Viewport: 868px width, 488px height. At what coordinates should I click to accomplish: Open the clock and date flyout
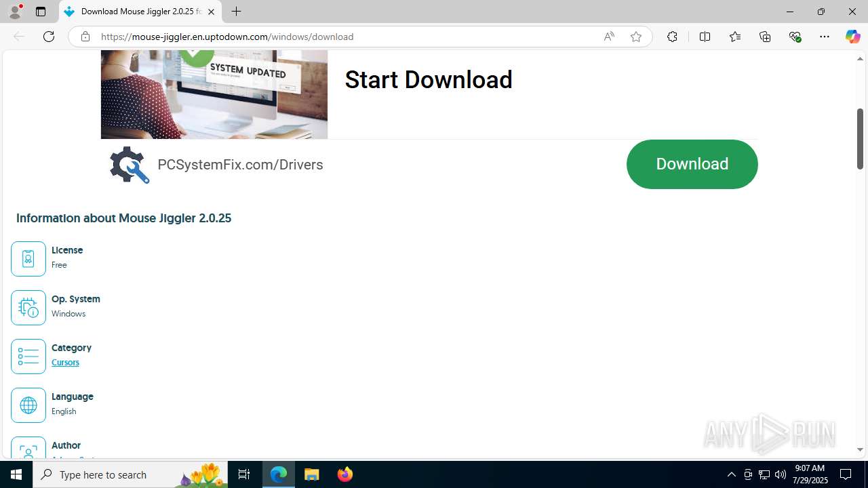[810, 474]
